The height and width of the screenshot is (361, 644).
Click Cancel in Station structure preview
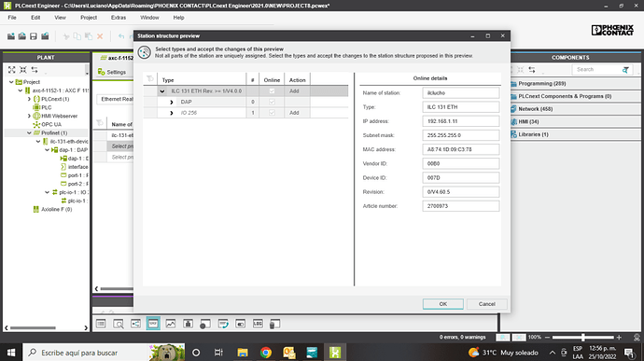tap(486, 304)
